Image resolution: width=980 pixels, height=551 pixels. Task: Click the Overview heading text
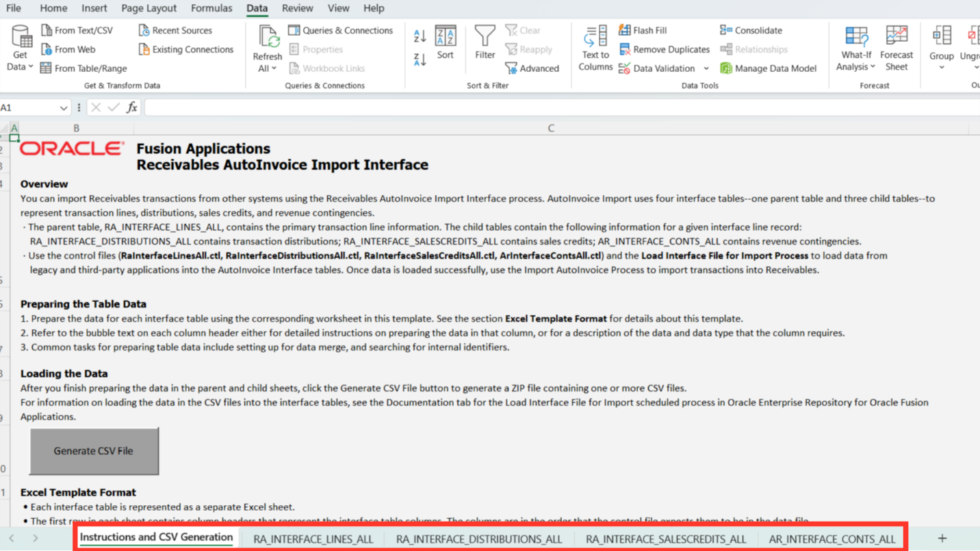pyautogui.click(x=44, y=184)
